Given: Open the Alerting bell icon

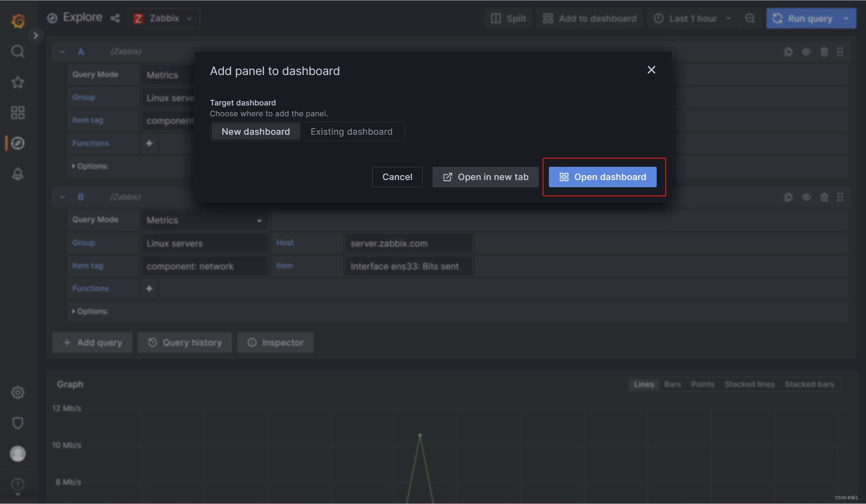Looking at the screenshot, I should [x=18, y=174].
